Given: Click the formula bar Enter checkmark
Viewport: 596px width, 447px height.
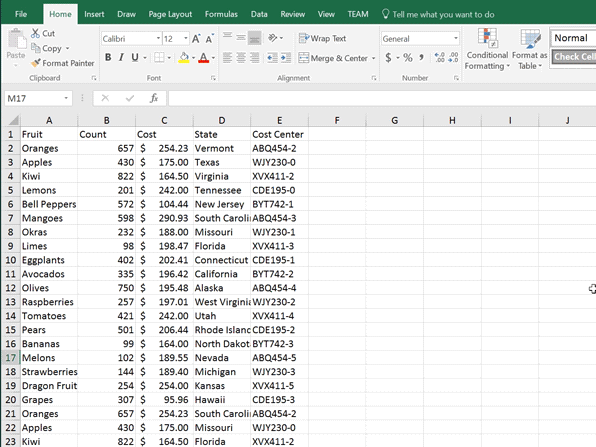Looking at the screenshot, I should 130,98.
